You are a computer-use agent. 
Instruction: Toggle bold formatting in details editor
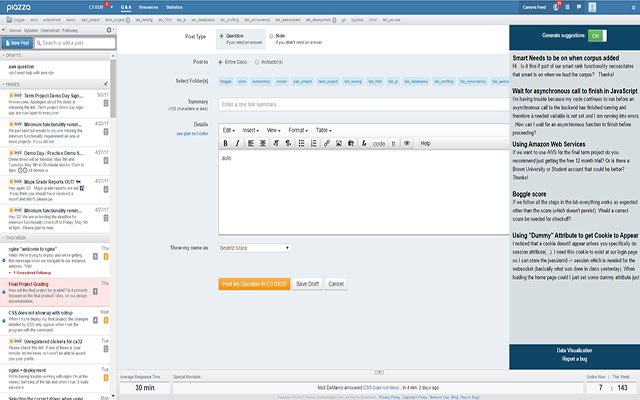tap(225, 143)
